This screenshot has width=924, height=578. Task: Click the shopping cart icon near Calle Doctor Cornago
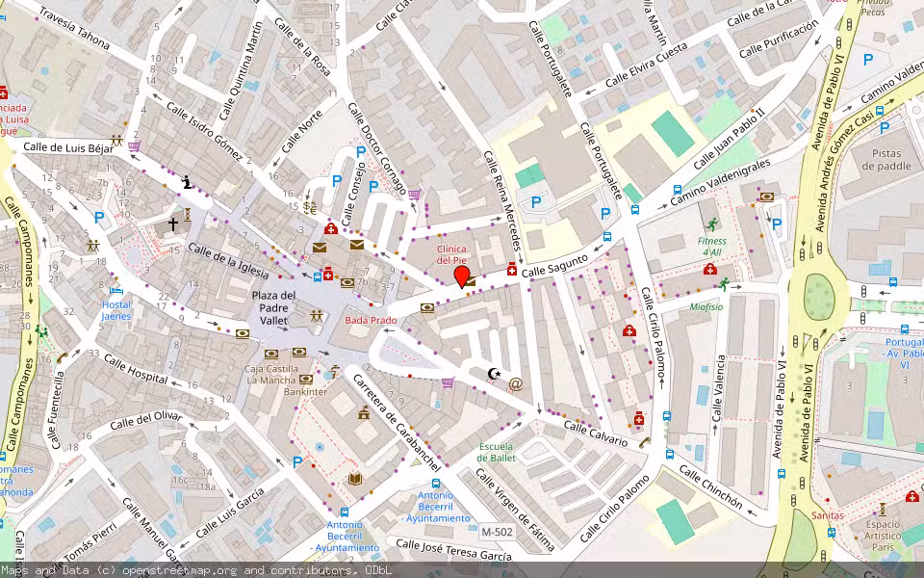pos(414,194)
